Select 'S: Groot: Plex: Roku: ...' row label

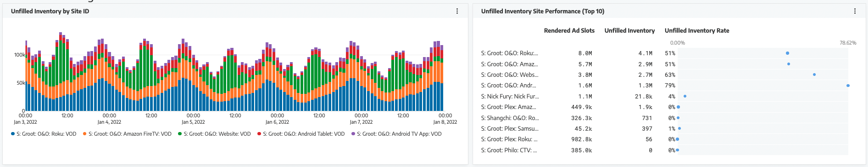(x=509, y=139)
